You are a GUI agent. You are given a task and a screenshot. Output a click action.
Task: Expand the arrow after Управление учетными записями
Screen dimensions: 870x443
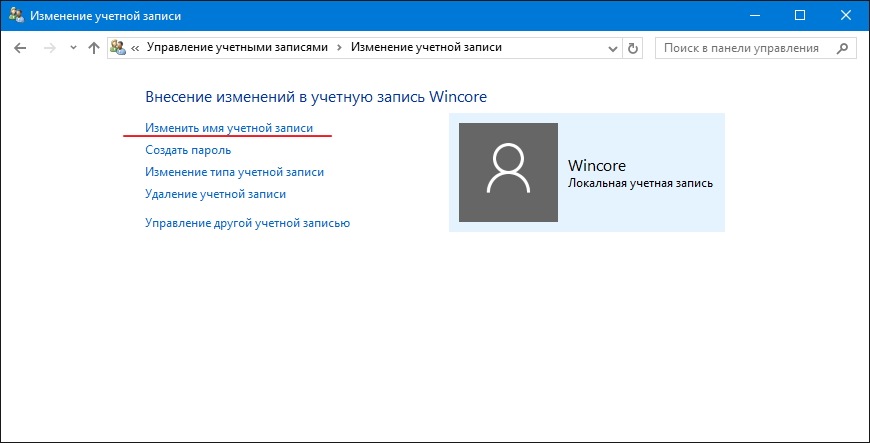point(340,48)
